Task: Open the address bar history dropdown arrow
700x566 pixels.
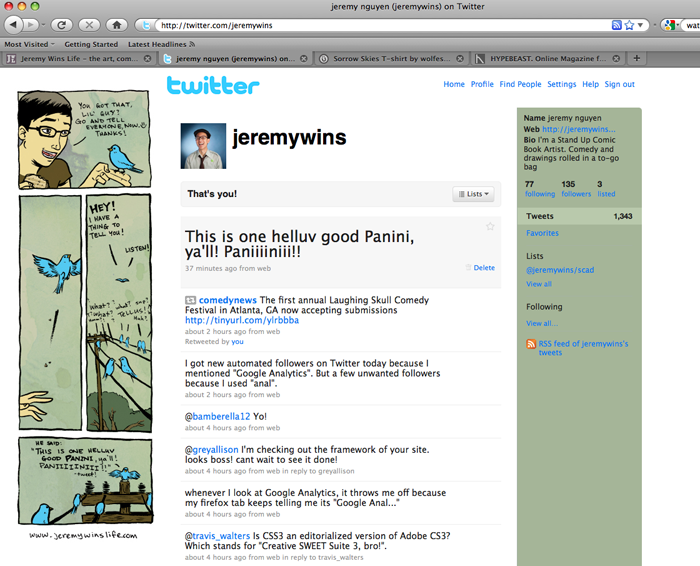Action: tap(640, 25)
